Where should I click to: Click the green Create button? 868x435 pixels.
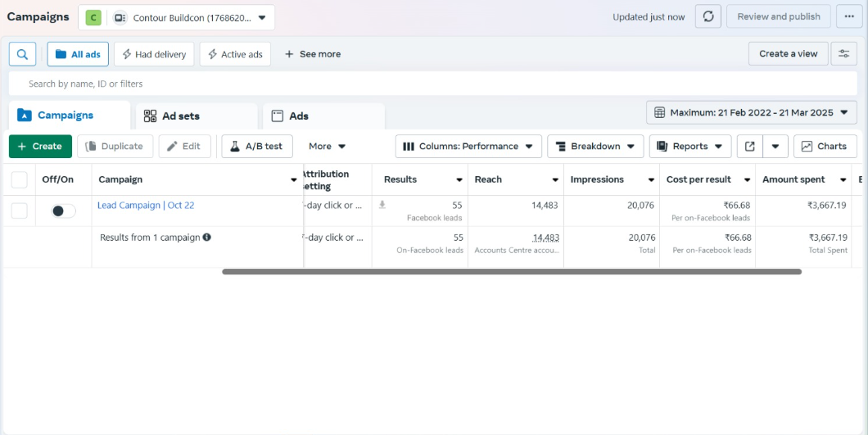(40, 147)
